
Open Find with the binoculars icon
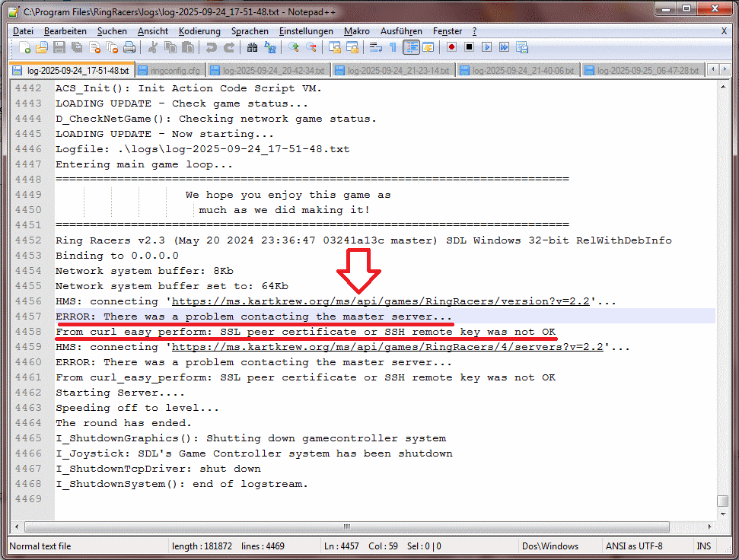252,47
